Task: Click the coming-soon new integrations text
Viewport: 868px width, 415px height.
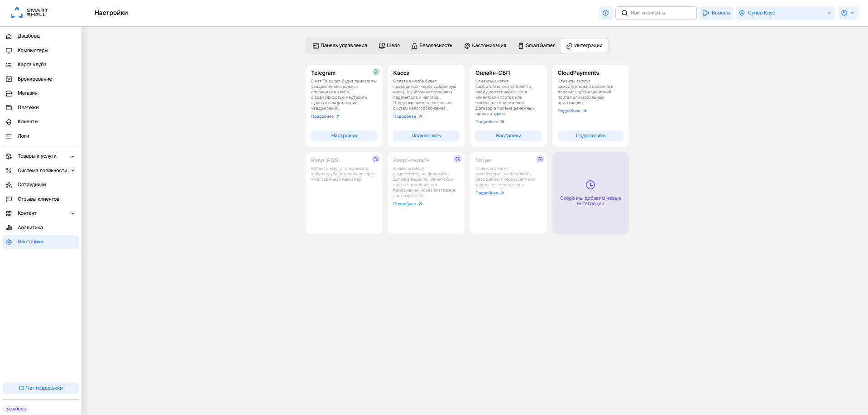Action: click(x=590, y=201)
